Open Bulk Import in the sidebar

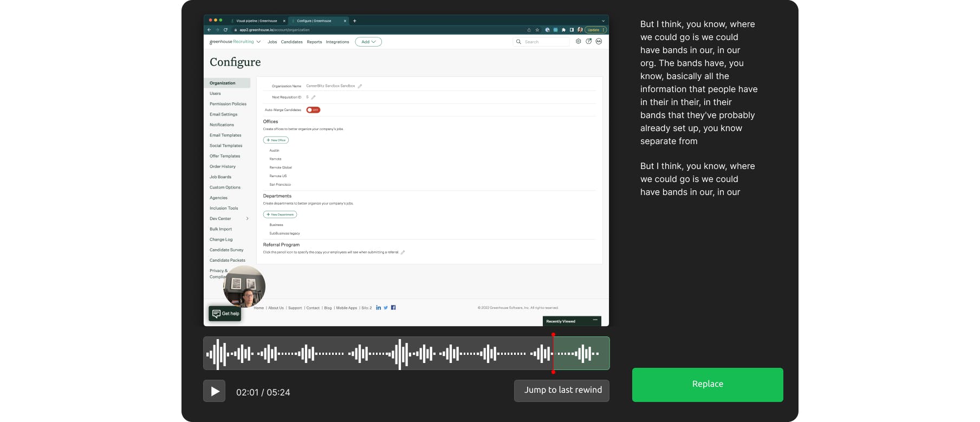(x=220, y=229)
